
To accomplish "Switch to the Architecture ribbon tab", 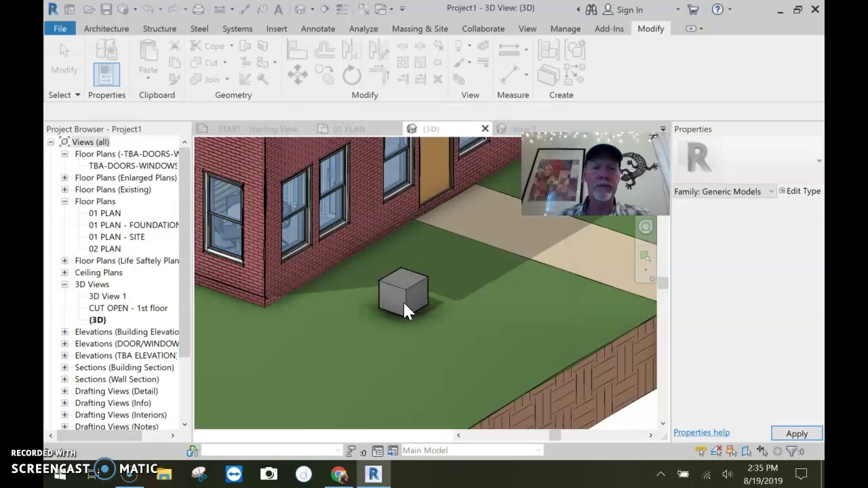I will point(106,28).
